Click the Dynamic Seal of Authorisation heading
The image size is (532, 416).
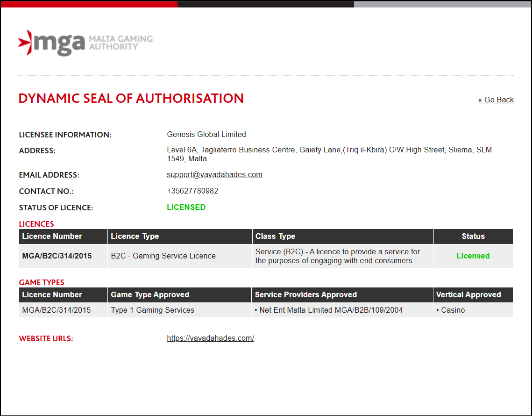coord(131,99)
